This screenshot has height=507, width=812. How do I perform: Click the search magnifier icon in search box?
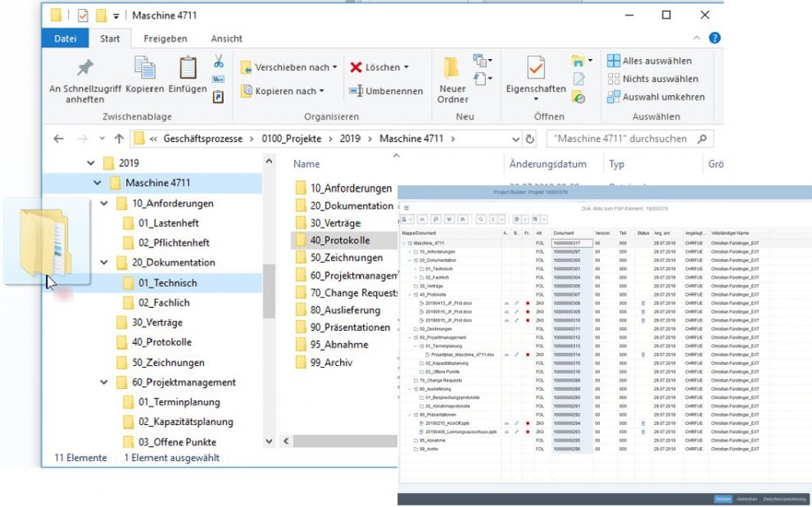(x=702, y=138)
